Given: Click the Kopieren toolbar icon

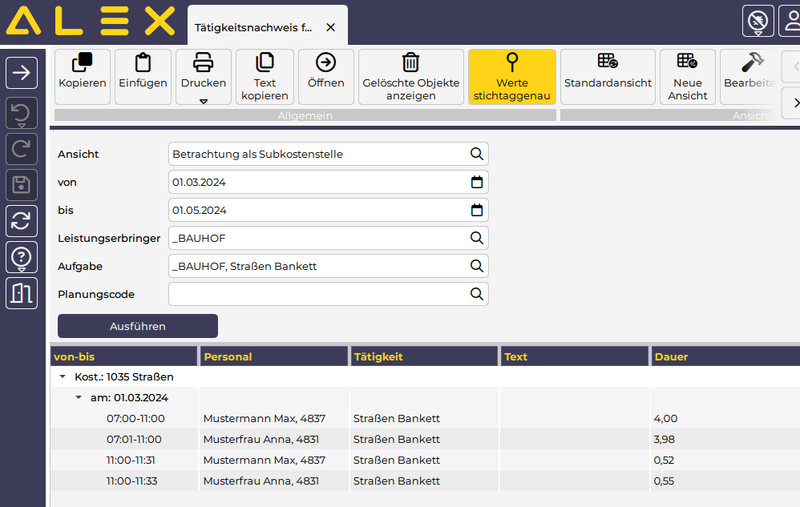Looking at the screenshot, I should 83,64.
